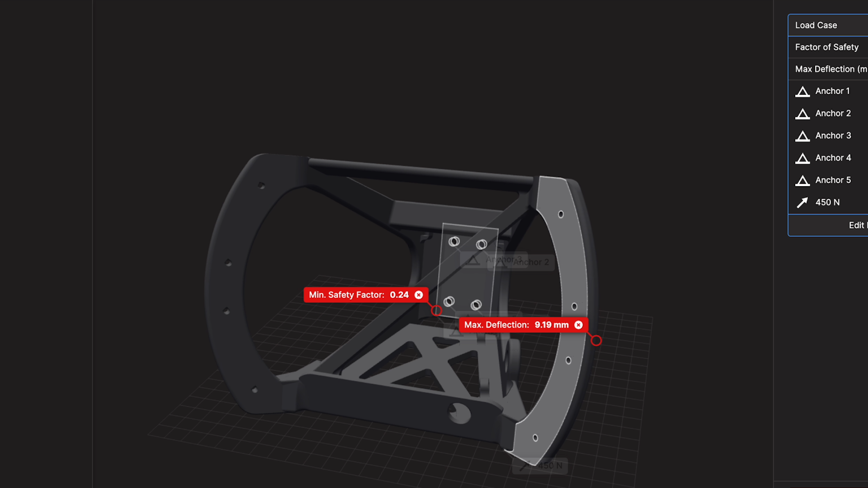868x488 pixels.
Task: Click the Anchor 2 triangle icon in panel
Action: [802, 114]
